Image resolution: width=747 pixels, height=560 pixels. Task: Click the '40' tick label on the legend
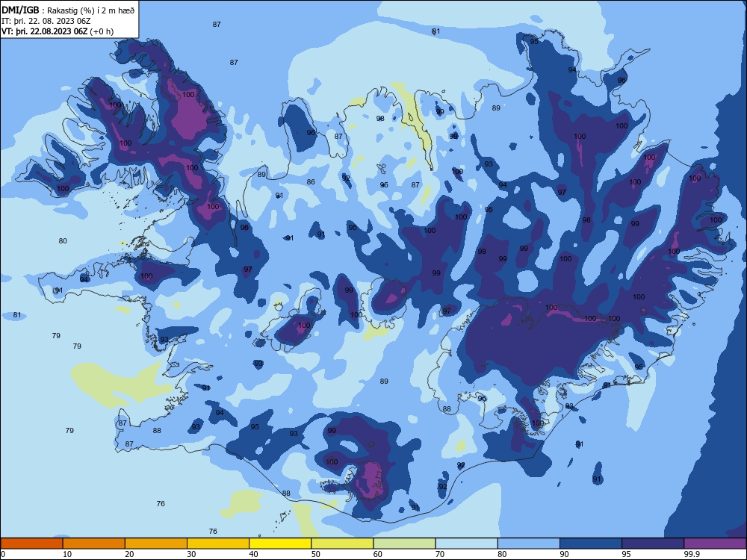pos(253,554)
